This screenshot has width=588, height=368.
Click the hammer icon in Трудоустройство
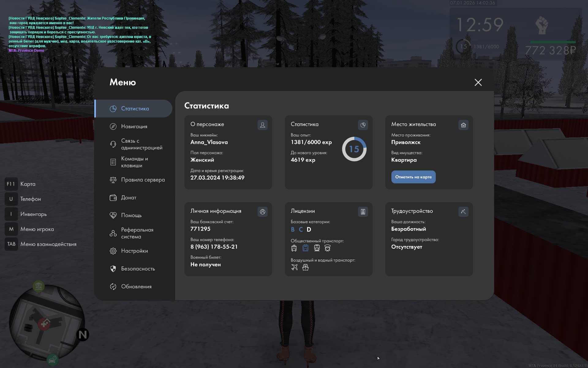coord(463,212)
